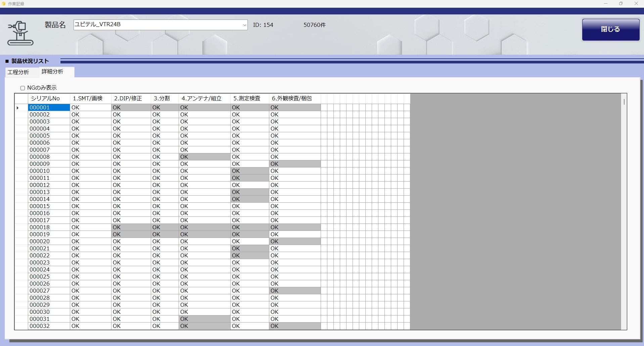Screen dimensions: 644x346
Task: Open the ユピテル_VTR24B product combo box
Action: pos(160,25)
